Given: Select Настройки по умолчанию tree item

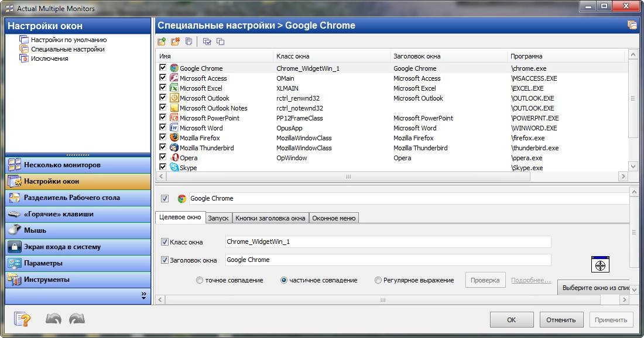Looking at the screenshot, I should [x=68, y=40].
